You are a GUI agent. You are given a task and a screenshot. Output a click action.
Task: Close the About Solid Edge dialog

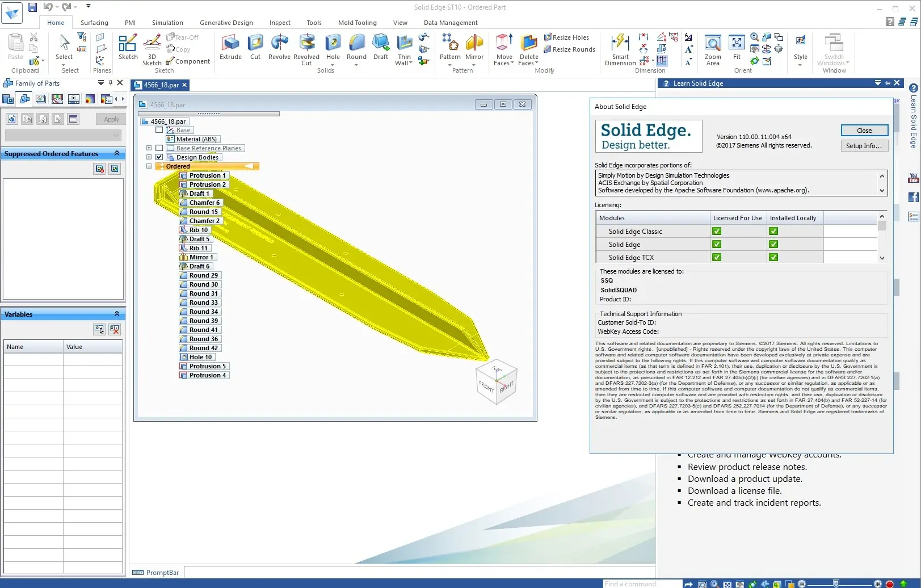coord(864,131)
